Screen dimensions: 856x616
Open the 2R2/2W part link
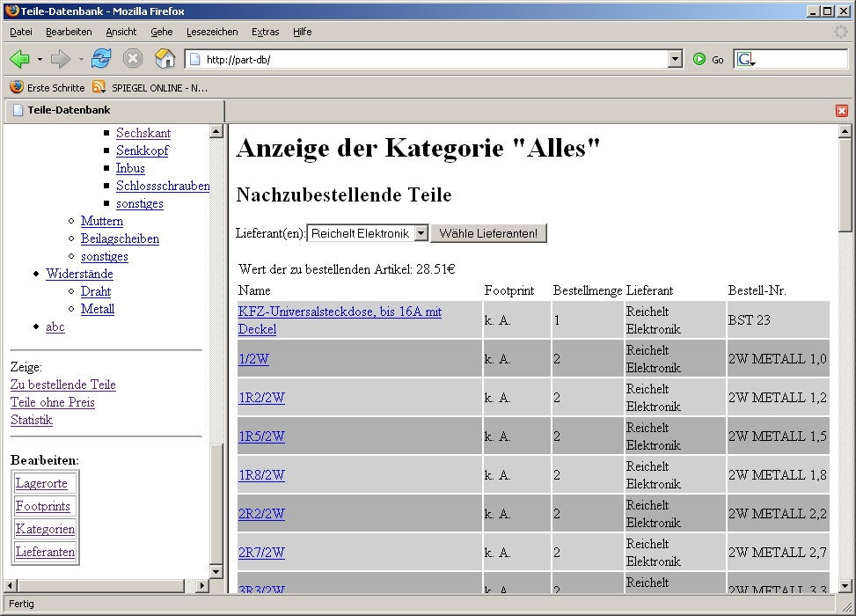coord(261,514)
